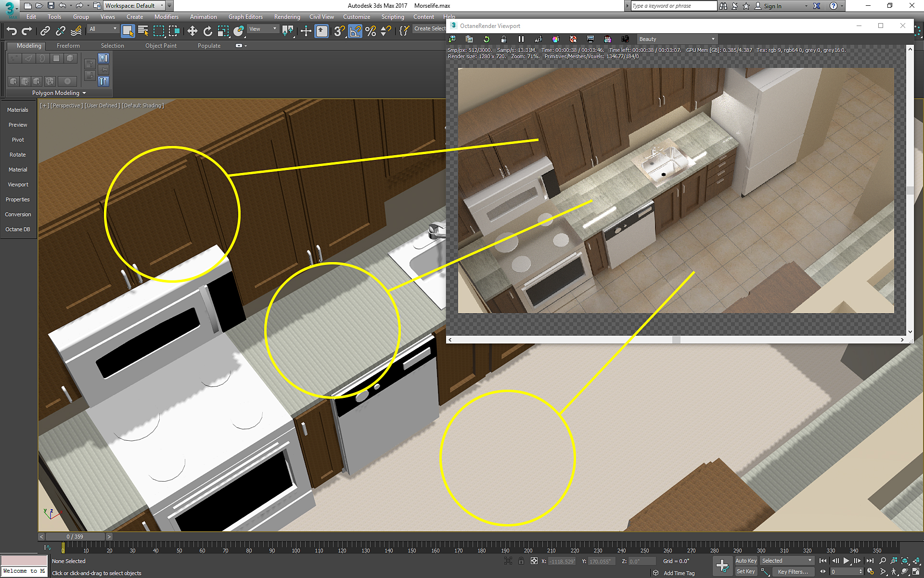This screenshot has width=924, height=578.
Task: Click the Octane color picker icon
Action: point(555,39)
